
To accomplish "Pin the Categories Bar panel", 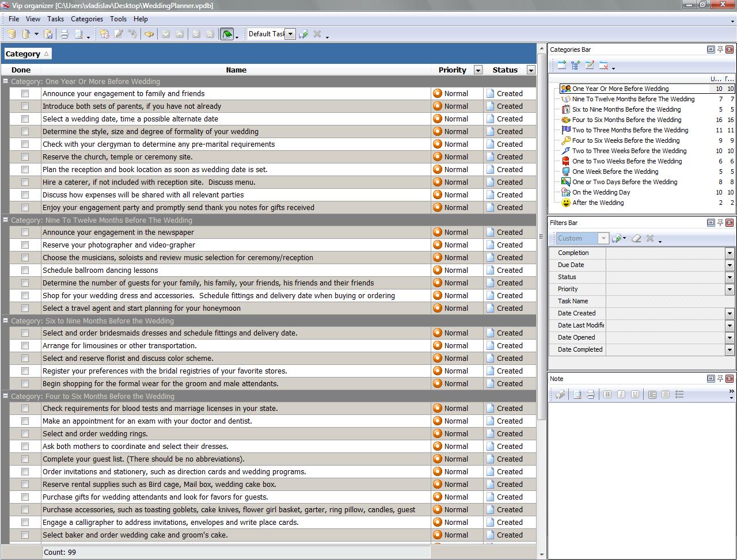I will [720, 49].
